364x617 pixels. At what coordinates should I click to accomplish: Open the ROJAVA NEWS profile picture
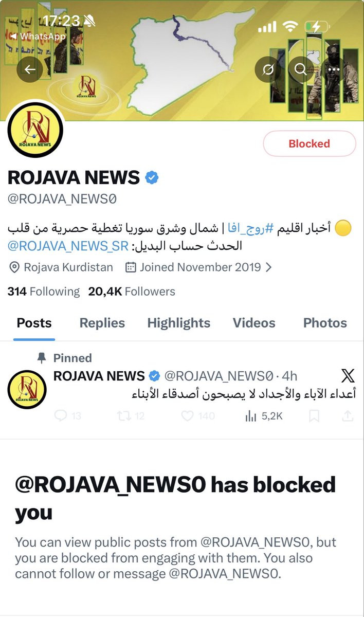[x=35, y=130]
